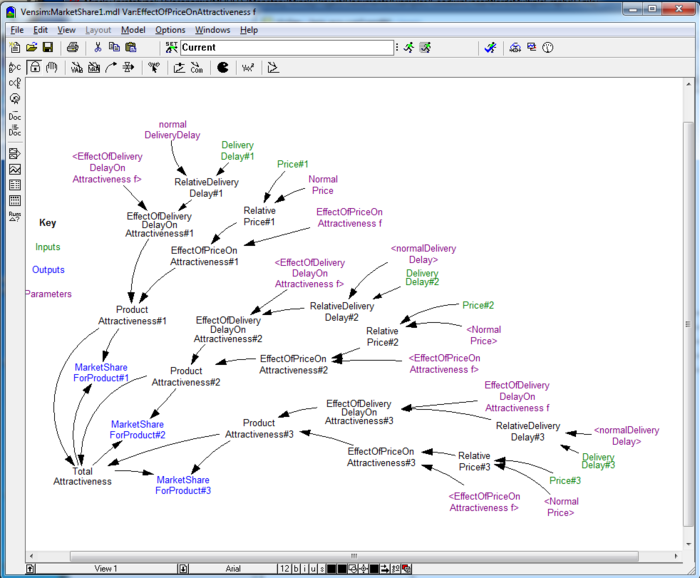Open the Build windows icon in toolbar
The width and height of the screenshot is (700, 578).
point(515,47)
